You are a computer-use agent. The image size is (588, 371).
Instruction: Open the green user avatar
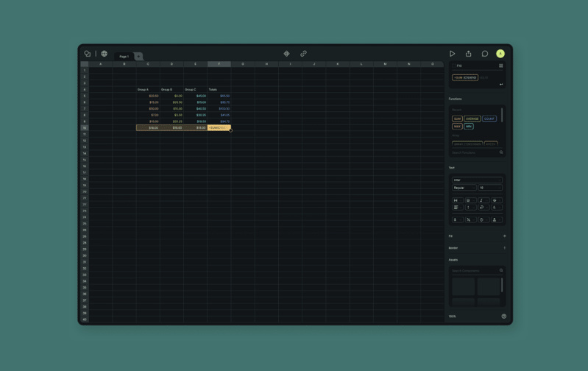click(500, 54)
